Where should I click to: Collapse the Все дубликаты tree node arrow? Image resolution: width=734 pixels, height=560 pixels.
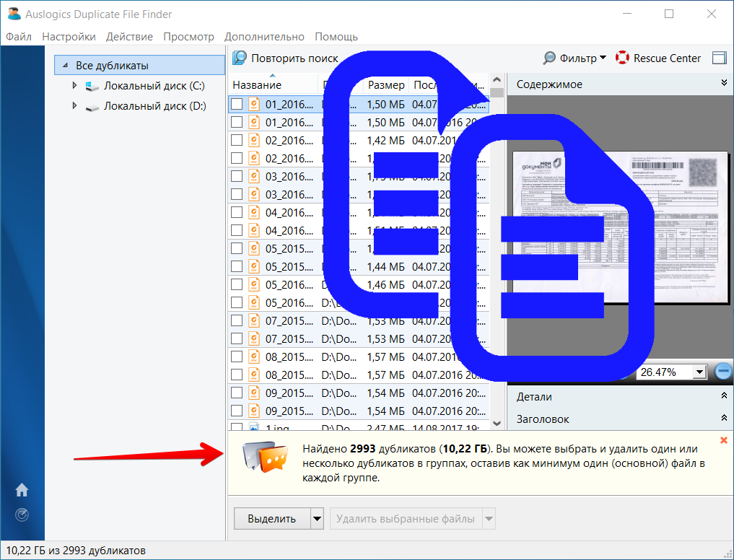tap(66, 66)
